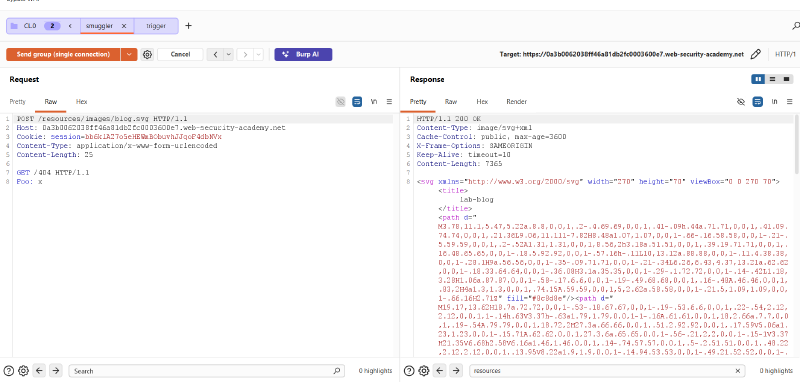800x382 pixels.
Task: Click the Foo: x header line
Action: point(29,181)
